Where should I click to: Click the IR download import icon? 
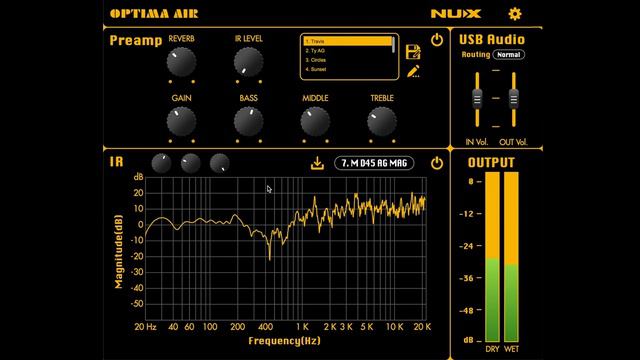(x=317, y=163)
